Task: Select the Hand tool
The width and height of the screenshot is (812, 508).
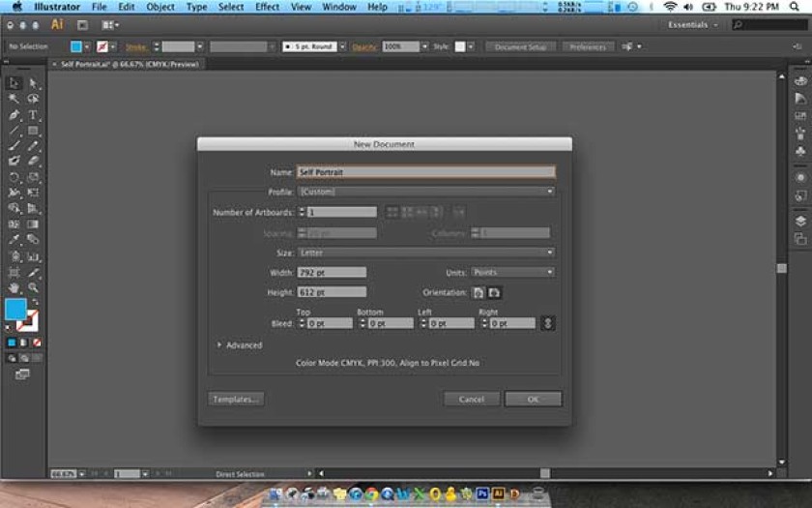Action: (14, 287)
